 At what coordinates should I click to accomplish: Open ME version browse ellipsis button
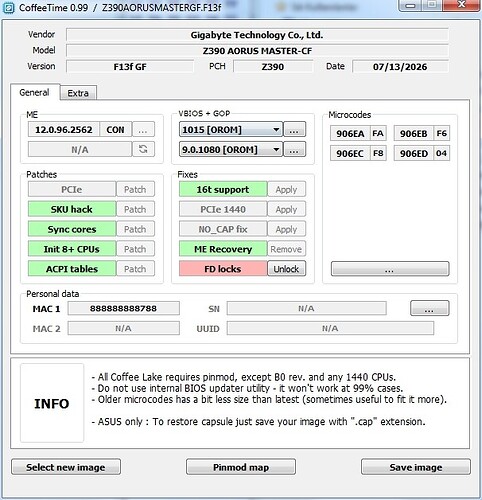[x=143, y=129]
